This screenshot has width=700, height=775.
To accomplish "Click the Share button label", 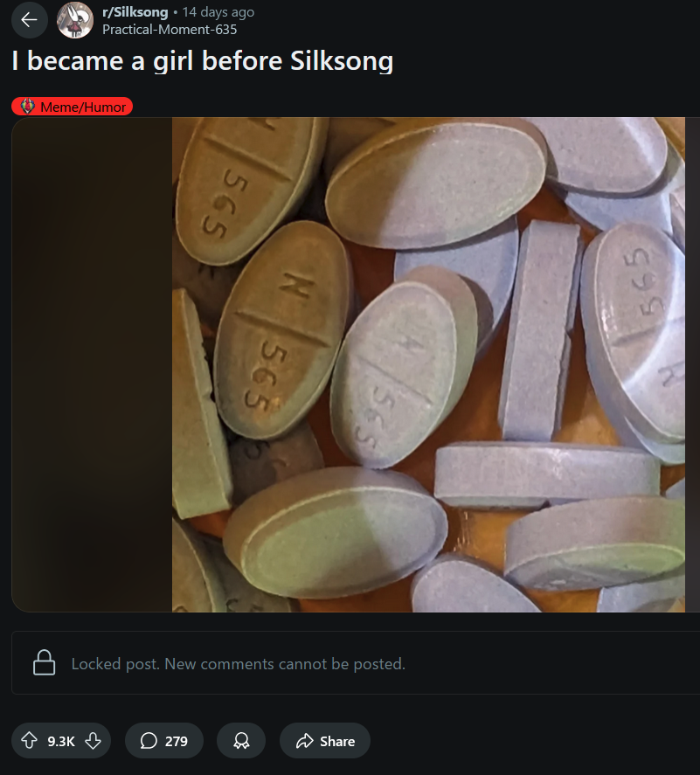I will (x=337, y=741).
